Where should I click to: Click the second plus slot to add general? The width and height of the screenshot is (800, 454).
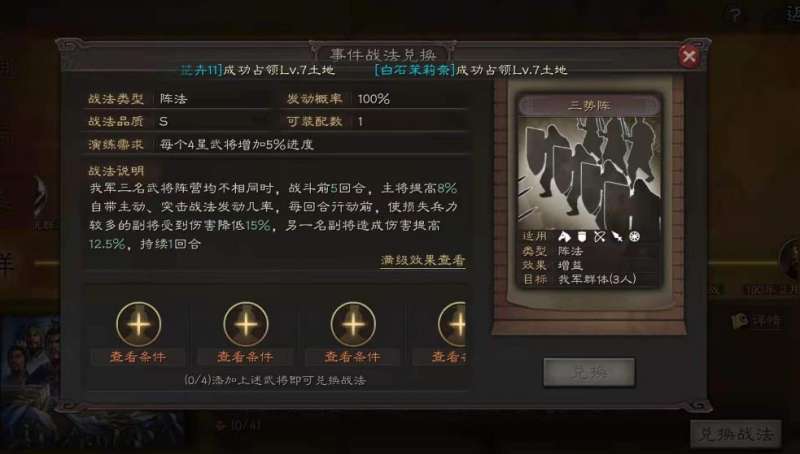[245, 324]
